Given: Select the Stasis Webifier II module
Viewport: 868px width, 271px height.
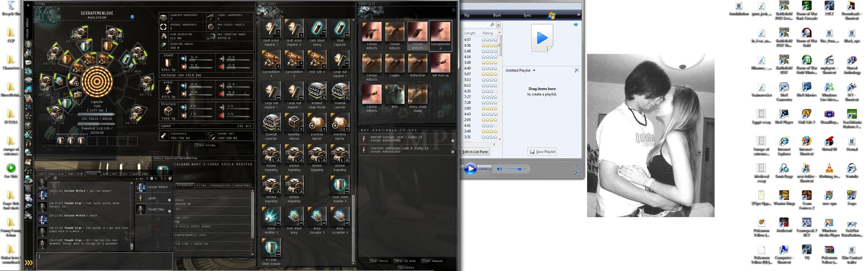Looking at the screenshot, I should 271,220.
